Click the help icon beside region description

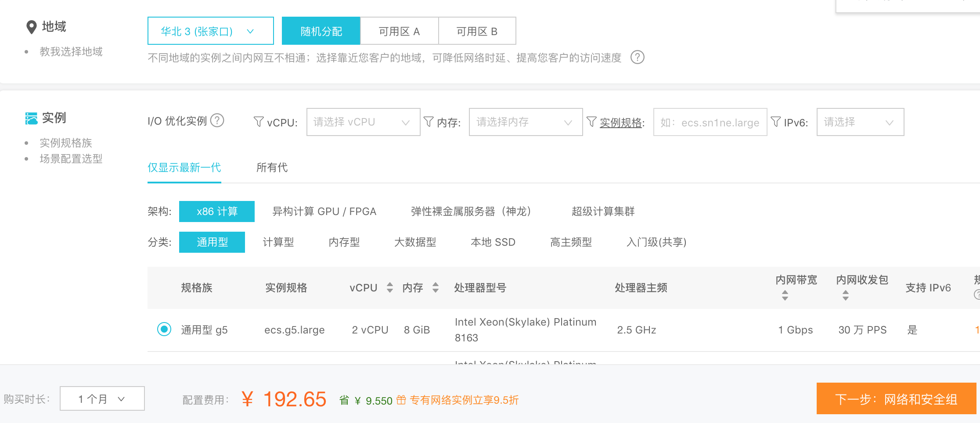coord(637,57)
